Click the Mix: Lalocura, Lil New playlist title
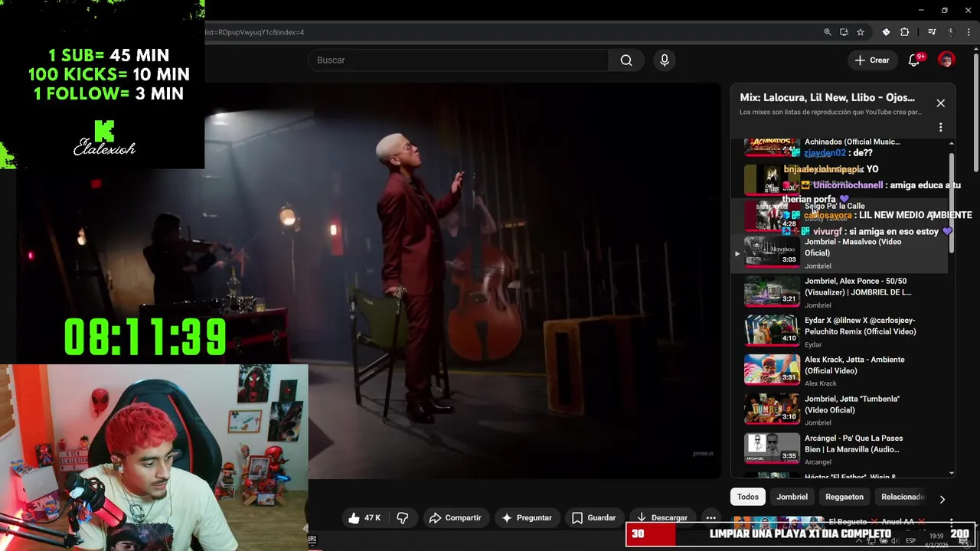The width and height of the screenshot is (980, 551). click(x=827, y=98)
